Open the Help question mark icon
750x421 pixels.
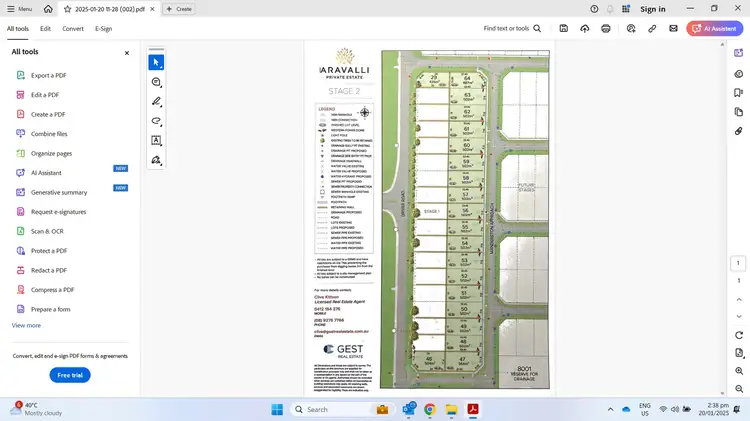[x=594, y=9]
